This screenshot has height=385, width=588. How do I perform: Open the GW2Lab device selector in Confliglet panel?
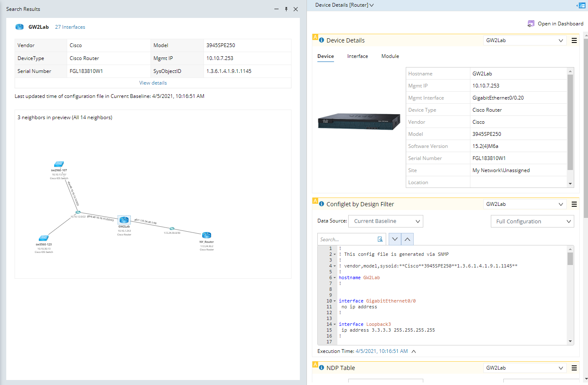525,204
